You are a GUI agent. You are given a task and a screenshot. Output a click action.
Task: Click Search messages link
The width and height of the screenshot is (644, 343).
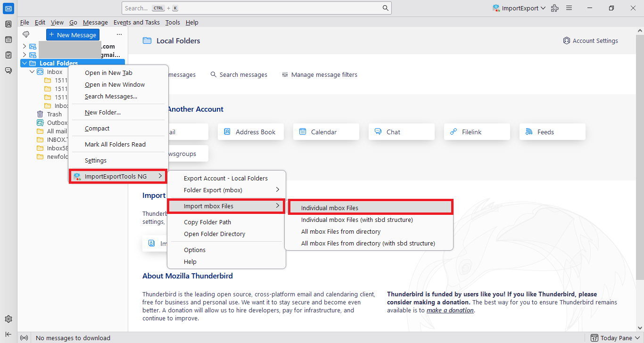click(x=239, y=74)
